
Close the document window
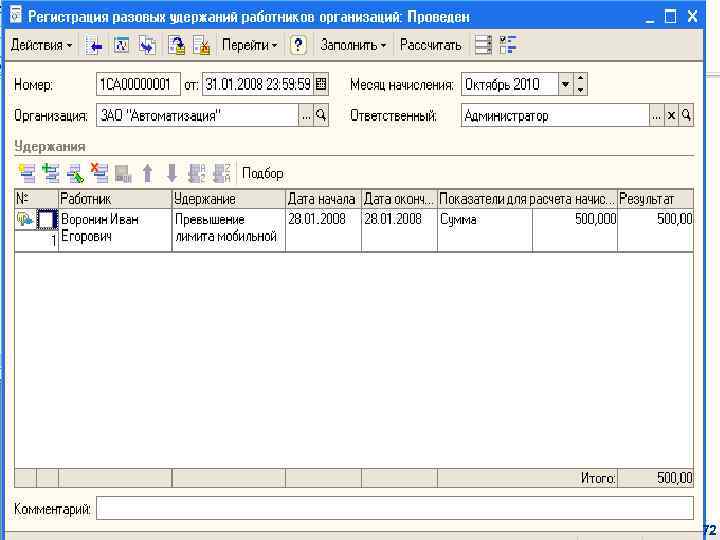692,17
